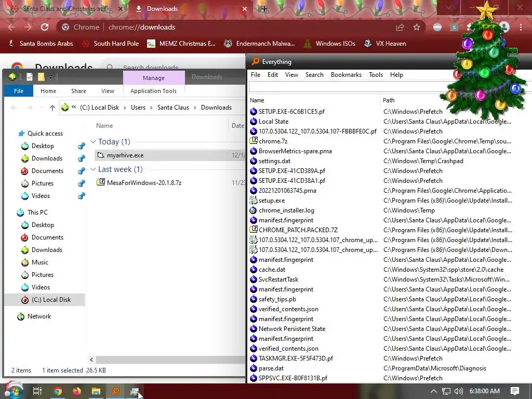Go back in Chrome
532x399 pixels.
tap(11, 27)
